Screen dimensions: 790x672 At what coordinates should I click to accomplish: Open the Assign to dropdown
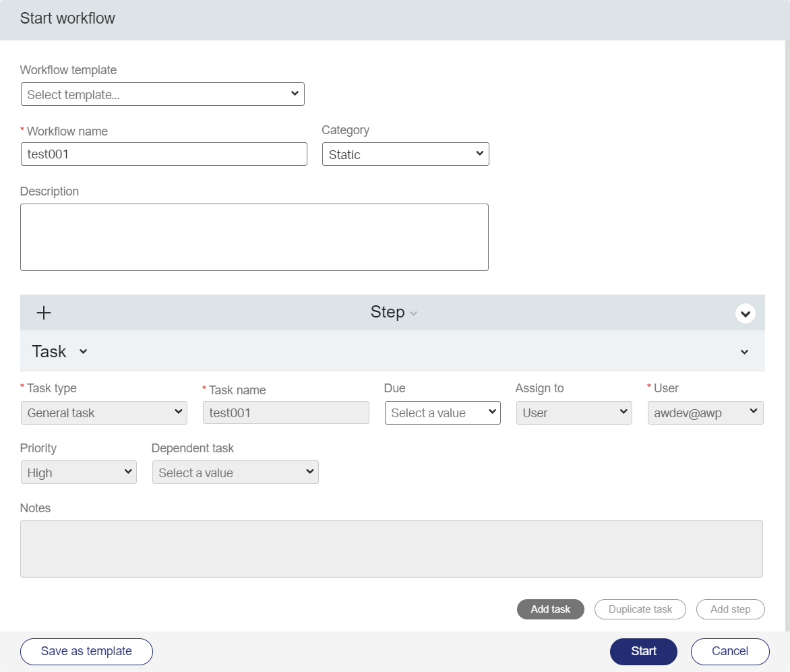574,413
